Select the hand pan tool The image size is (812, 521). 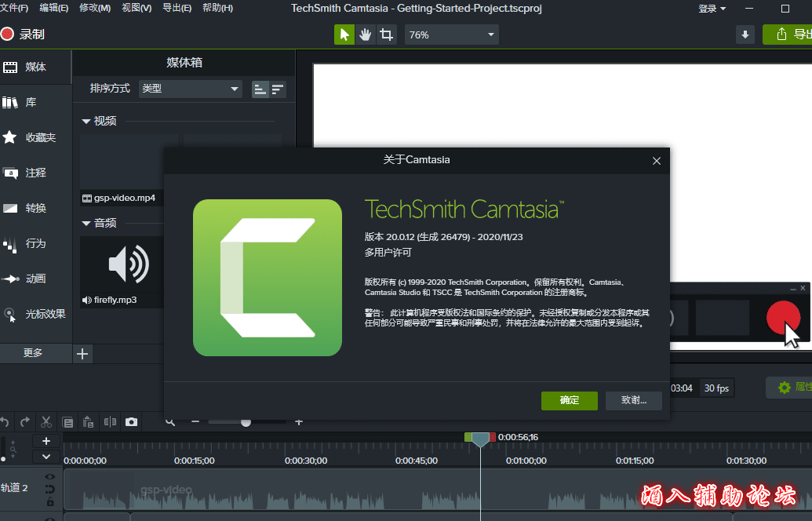(365, 35)
